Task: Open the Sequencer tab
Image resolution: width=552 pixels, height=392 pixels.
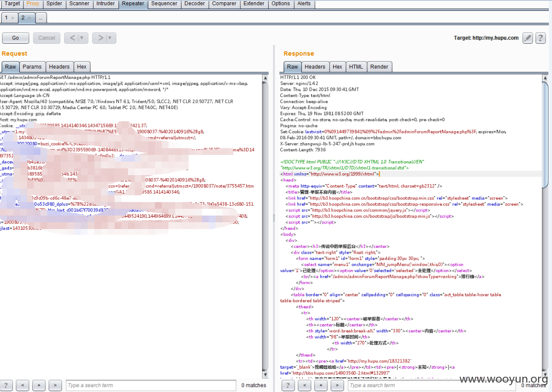Action: (x=164, y=4)
